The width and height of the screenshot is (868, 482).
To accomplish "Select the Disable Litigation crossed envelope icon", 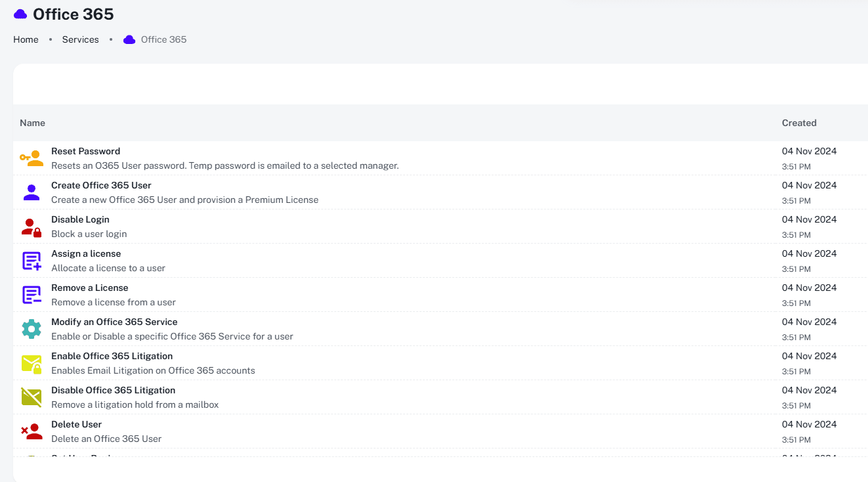I will click(x=31, y=397).
